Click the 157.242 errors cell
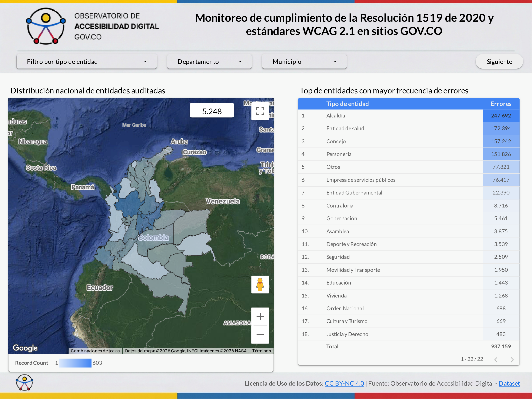This screenshot has width=532, height=399. (x=501, y=142)
